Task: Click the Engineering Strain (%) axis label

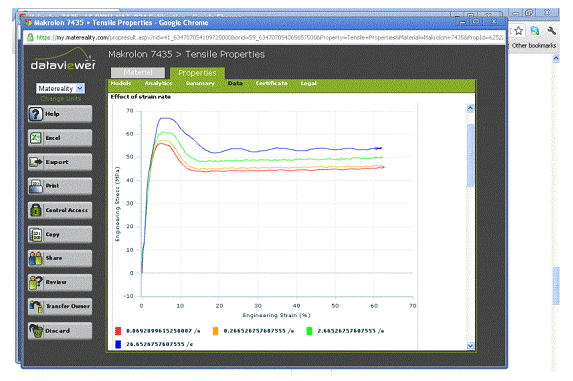Action: (277, 315)
